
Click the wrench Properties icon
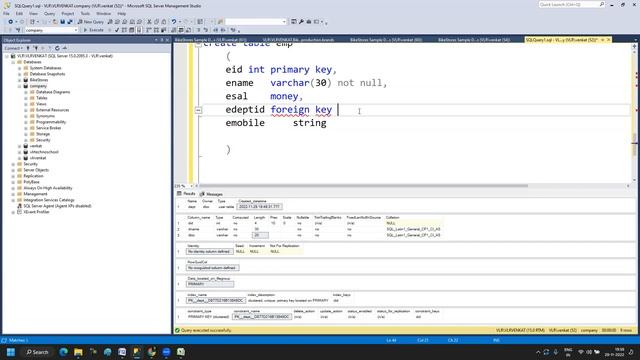pos(301,22)
